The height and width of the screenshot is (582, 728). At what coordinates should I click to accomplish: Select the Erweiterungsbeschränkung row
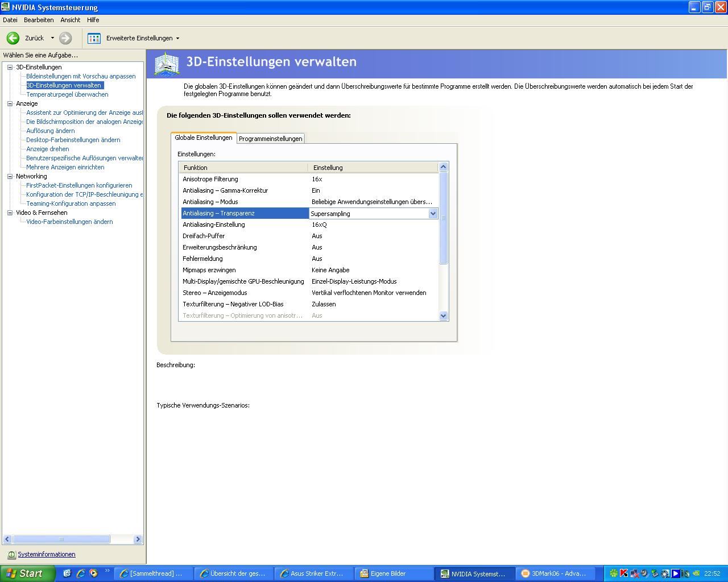pyautogui.click(x=309, y=247)
